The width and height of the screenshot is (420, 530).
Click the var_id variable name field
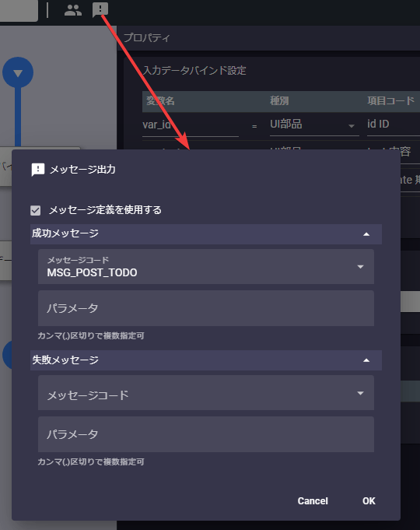[x=191, y=125]
